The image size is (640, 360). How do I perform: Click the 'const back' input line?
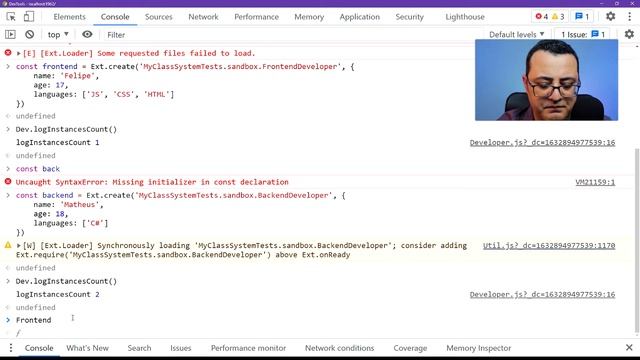[38, 169]
